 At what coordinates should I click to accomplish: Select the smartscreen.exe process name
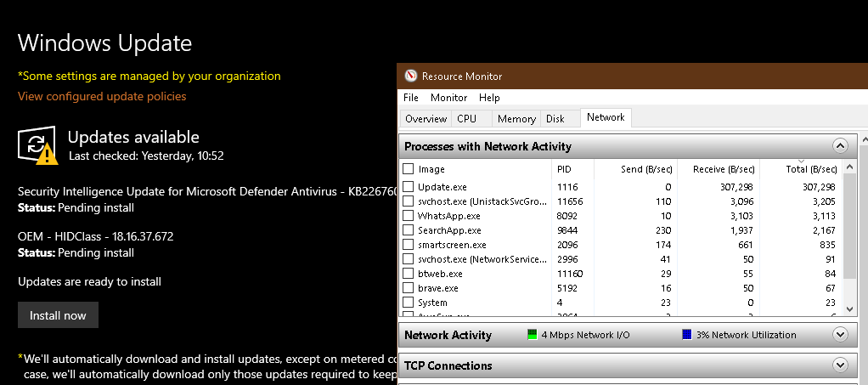click(x=452, y=245)
